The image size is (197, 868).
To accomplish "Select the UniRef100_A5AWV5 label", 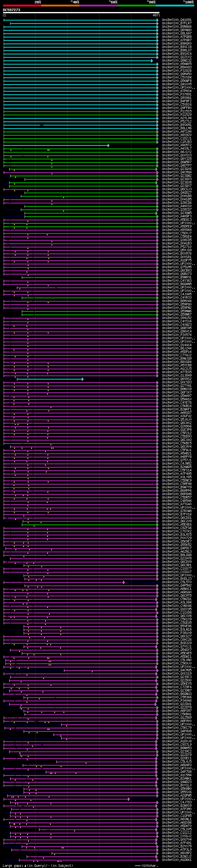I will [176, 64].
